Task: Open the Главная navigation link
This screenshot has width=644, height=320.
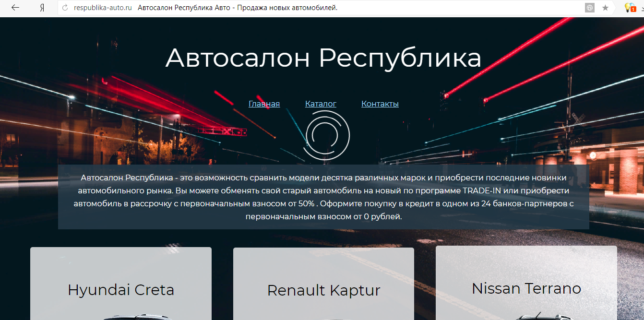Action: click(x=264, y=104)
